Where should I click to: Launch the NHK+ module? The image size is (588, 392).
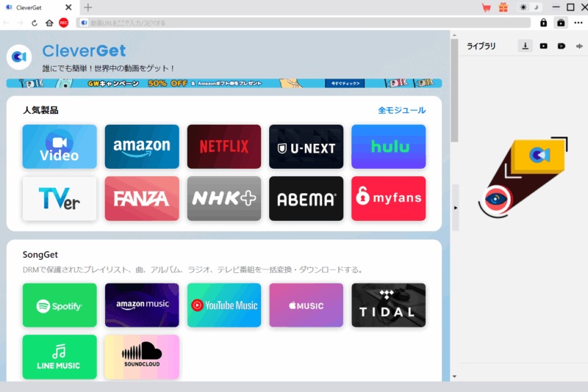pyautogui.click(x=224, y=198)
